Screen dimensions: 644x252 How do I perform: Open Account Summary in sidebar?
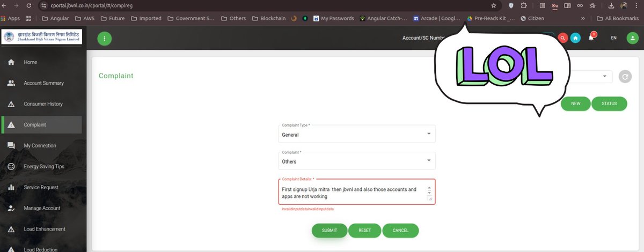click(x=42, y=83)
